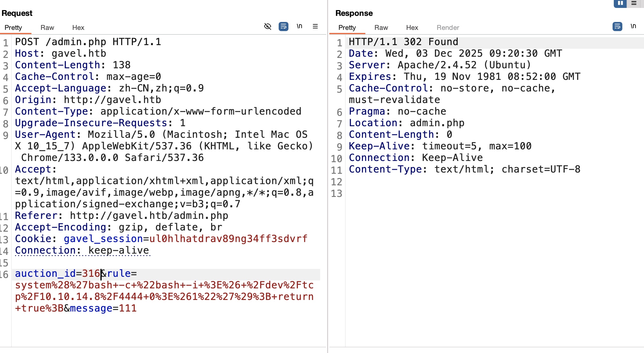Click the POST /admin.php request line

(x=88, y=42)
